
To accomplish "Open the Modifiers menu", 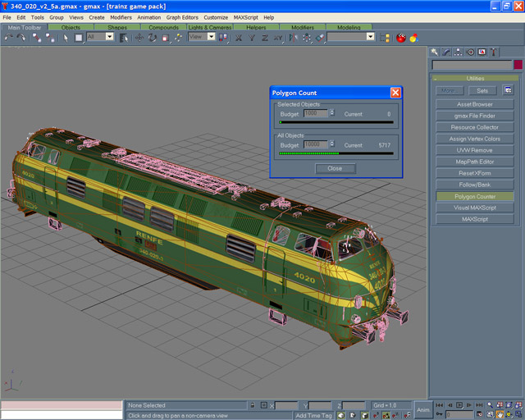I will [121, 17].
